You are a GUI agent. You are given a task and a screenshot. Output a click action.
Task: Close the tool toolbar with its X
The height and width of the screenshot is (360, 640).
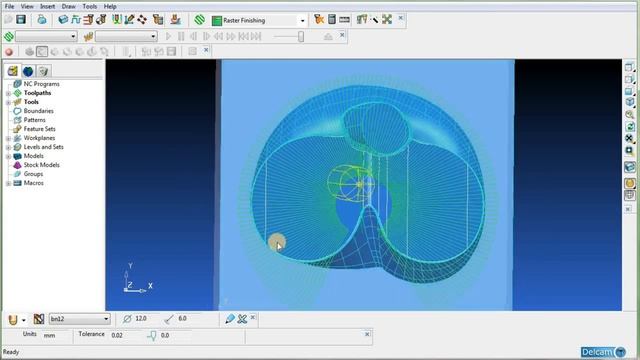tap(253, 317)
